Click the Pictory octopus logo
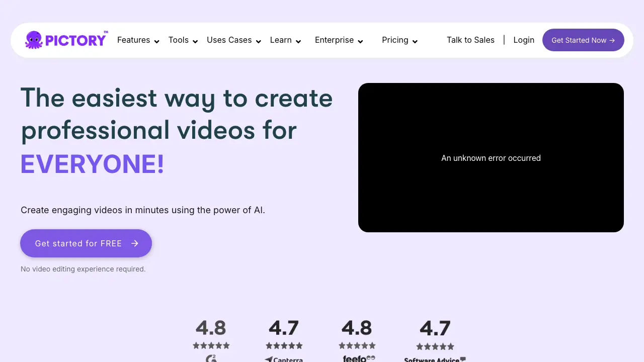Viewport: 644px width, 362px height. (x=34, y=40)
